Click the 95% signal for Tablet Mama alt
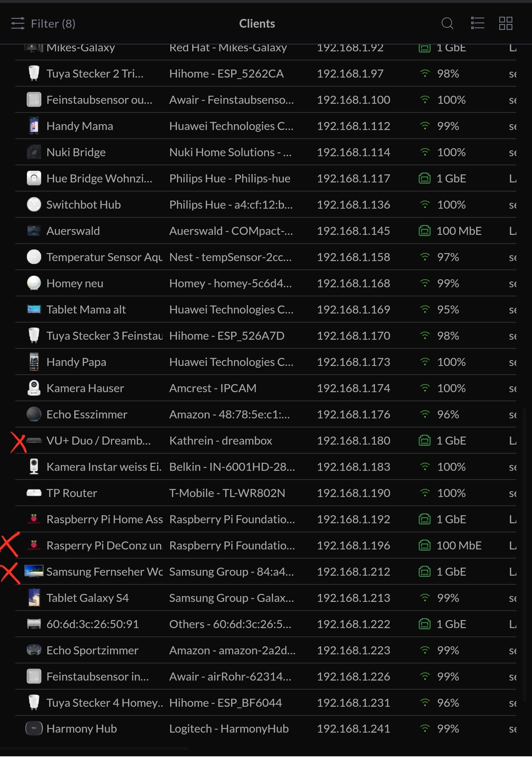This screenshot has width=532, height=757. coord(448,309)
